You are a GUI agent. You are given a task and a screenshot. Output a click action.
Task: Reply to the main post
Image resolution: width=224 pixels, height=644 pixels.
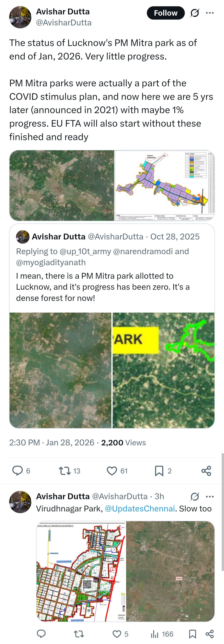pos(18,471)
